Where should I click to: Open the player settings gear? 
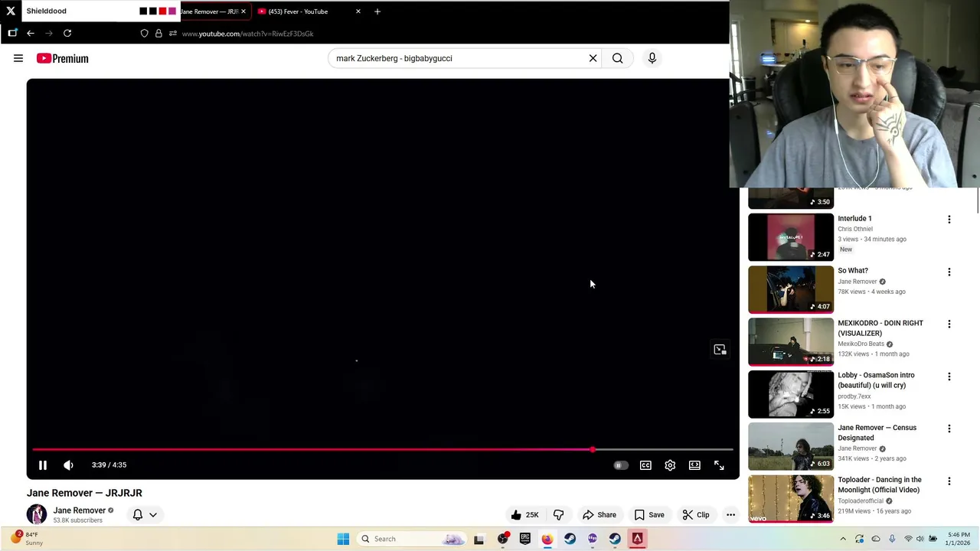[x=670, y=465]
